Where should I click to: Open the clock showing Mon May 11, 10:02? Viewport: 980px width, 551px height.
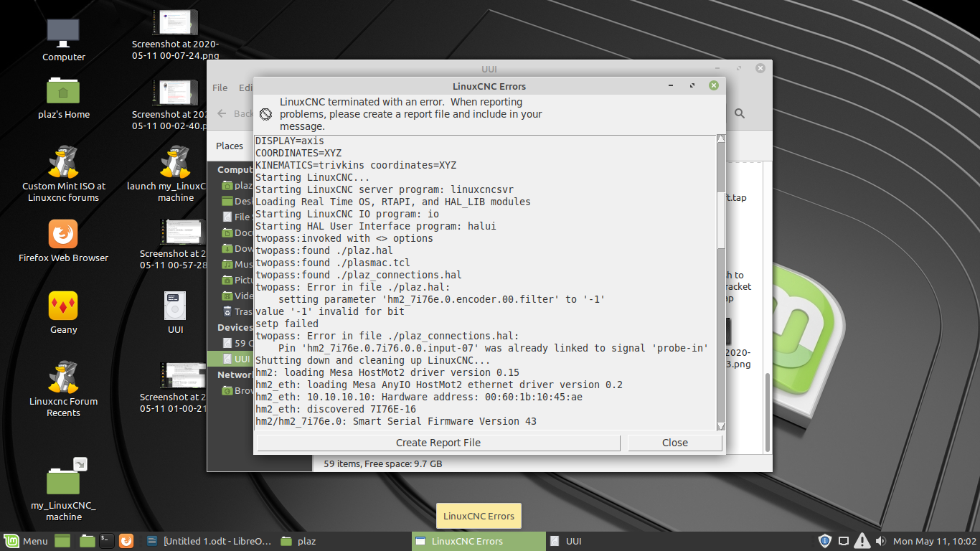934,541
